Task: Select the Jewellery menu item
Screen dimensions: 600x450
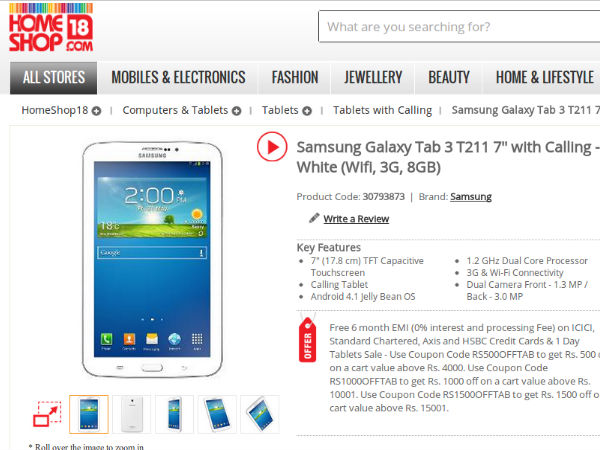Action: tap(373, 78)
